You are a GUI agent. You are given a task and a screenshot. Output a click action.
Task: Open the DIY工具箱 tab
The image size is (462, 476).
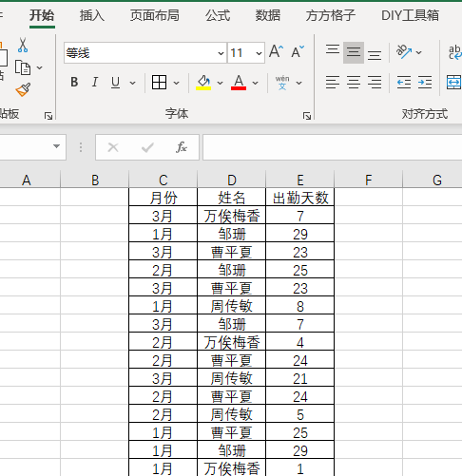(x=410, y=15)
